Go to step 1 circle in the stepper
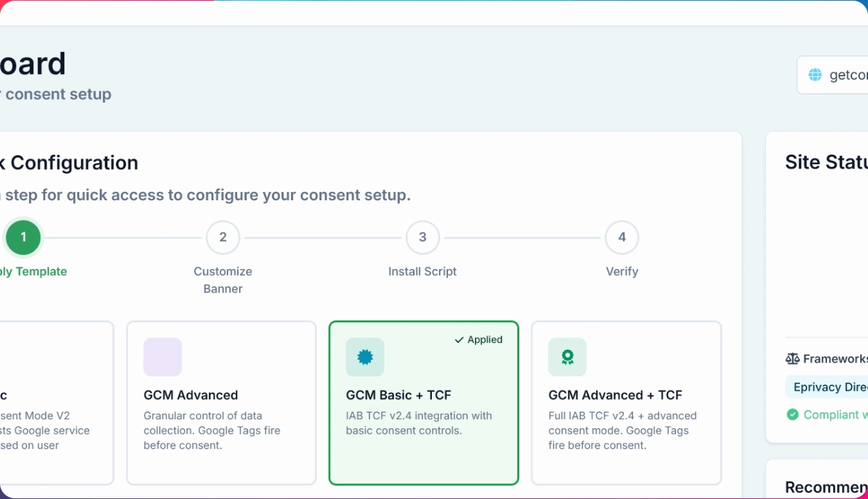 [24, 238]
